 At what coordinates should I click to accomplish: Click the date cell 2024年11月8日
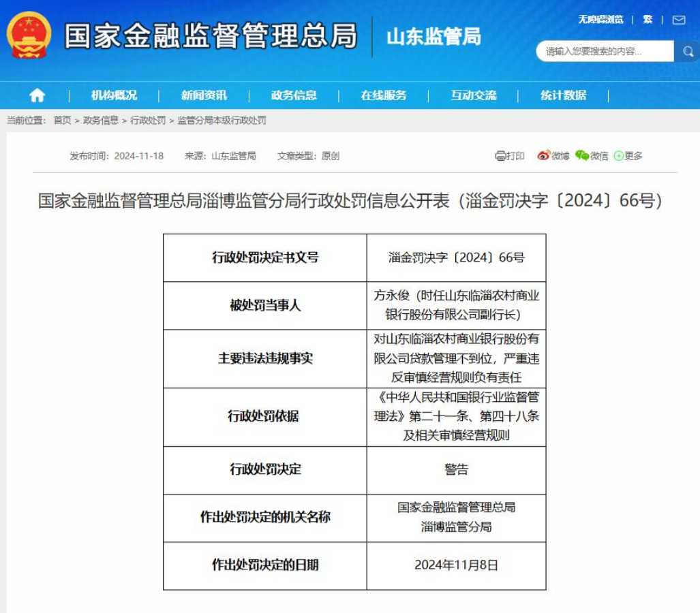456,565
